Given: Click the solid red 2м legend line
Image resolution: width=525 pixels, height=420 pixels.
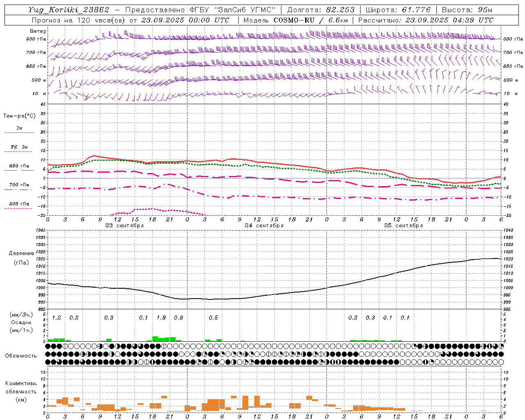Looking at the screenshot, I should pos(19,133).
